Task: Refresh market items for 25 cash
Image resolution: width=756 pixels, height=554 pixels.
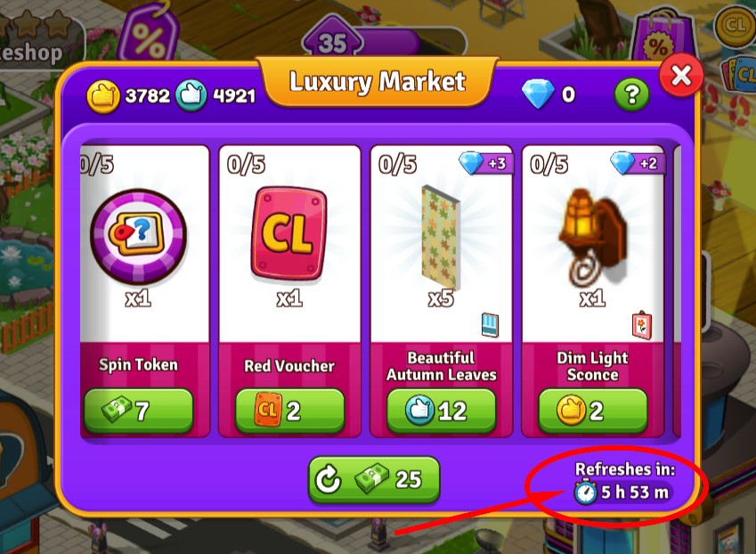Action: (374, 480)
